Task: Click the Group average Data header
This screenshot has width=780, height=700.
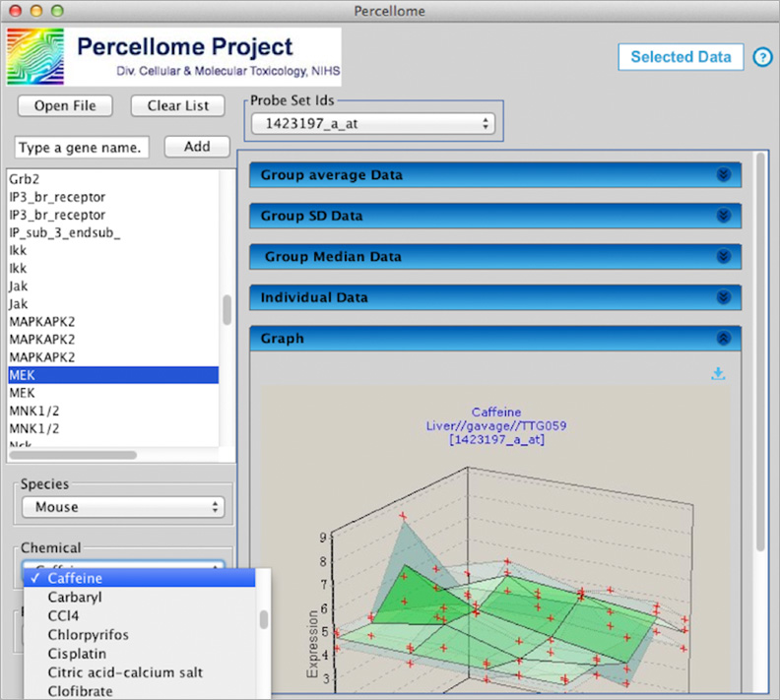Action: 495,175
